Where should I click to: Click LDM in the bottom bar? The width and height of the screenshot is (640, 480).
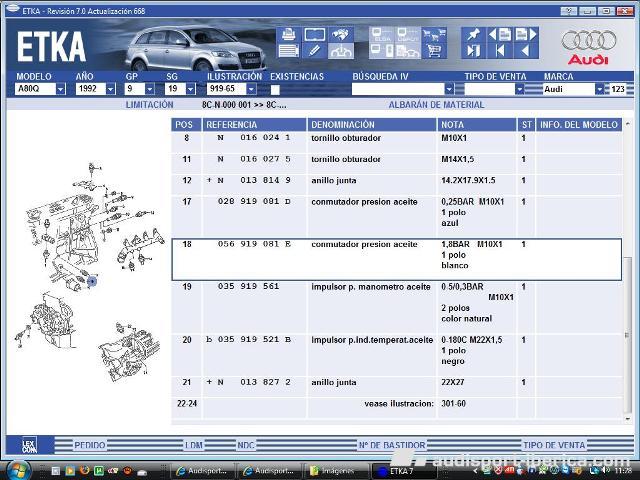pos(193,445)
